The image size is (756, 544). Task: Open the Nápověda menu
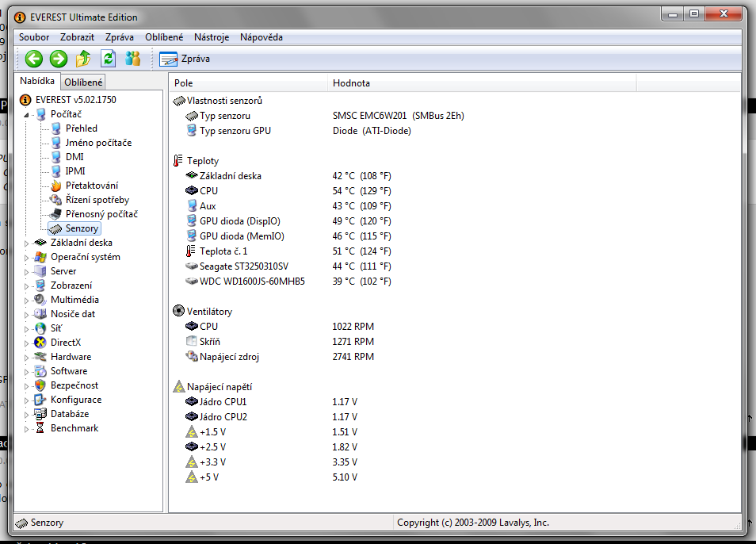tap(262, 37)
